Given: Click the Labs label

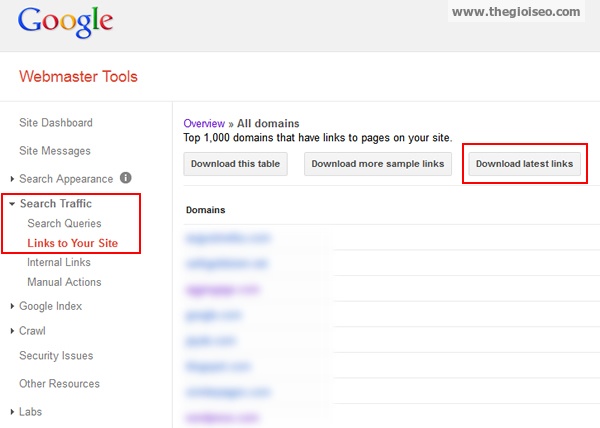Looking at the screenshot, I should click(x=31, y=412).
